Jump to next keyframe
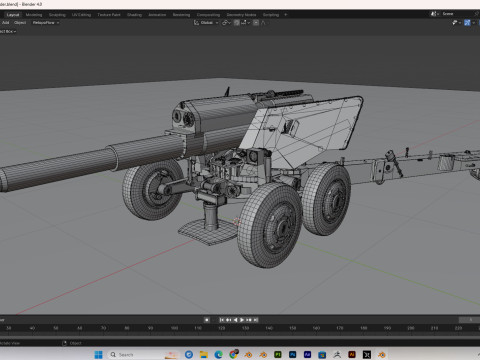Screen dimensions: 480x360 249,320
